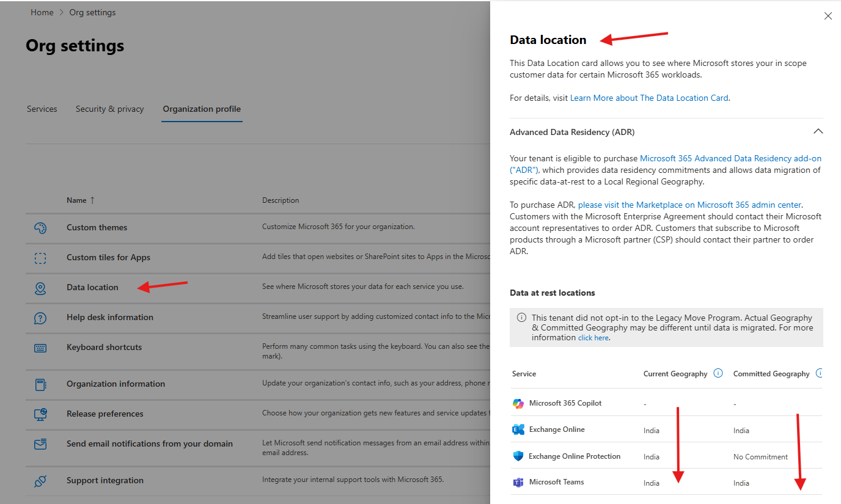
Task: Open the Security & privacy tab
Action: (109, 109)
